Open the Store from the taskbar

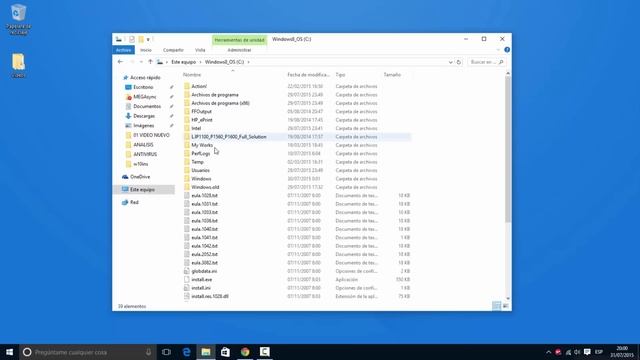[x=225, y=352]
